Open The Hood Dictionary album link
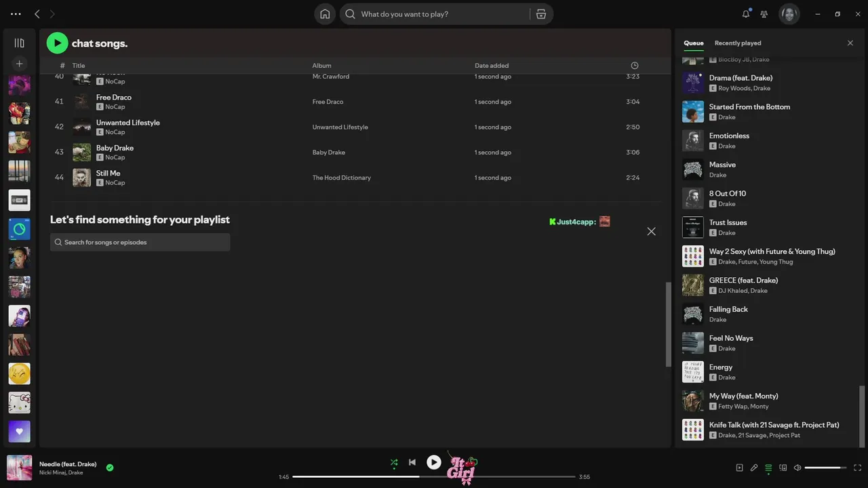Viewport: 868px width, 488px height. point(341,178)
